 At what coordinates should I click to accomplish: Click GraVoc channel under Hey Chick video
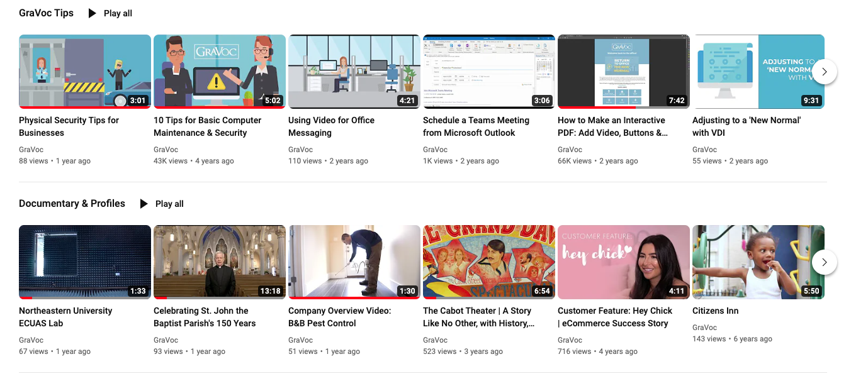pyautogui.click(x=570, y=340)
